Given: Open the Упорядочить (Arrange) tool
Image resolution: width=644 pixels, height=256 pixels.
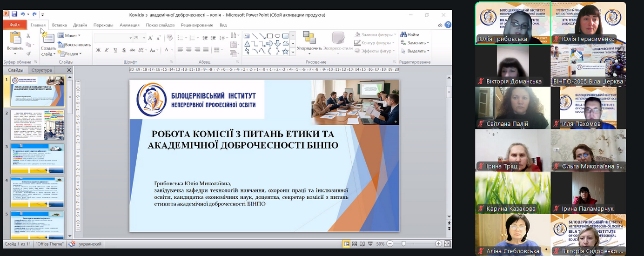Looking at the screenshot, I should click(309, 41).
